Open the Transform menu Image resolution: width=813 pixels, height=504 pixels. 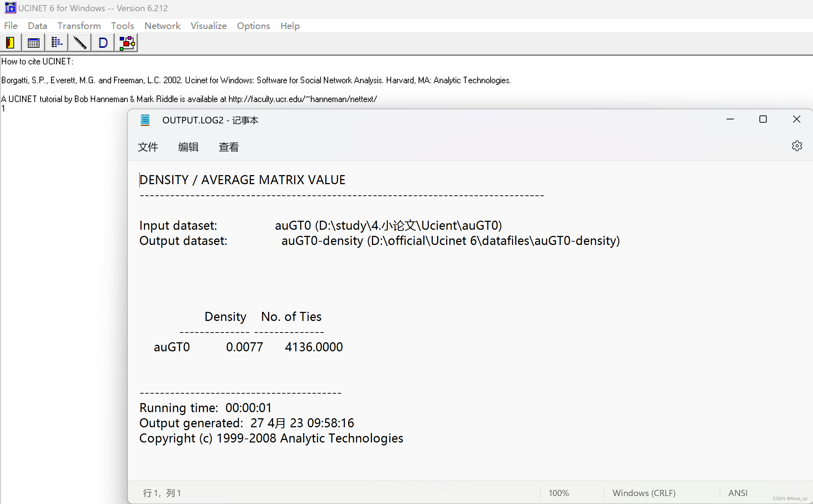[79, 26]
